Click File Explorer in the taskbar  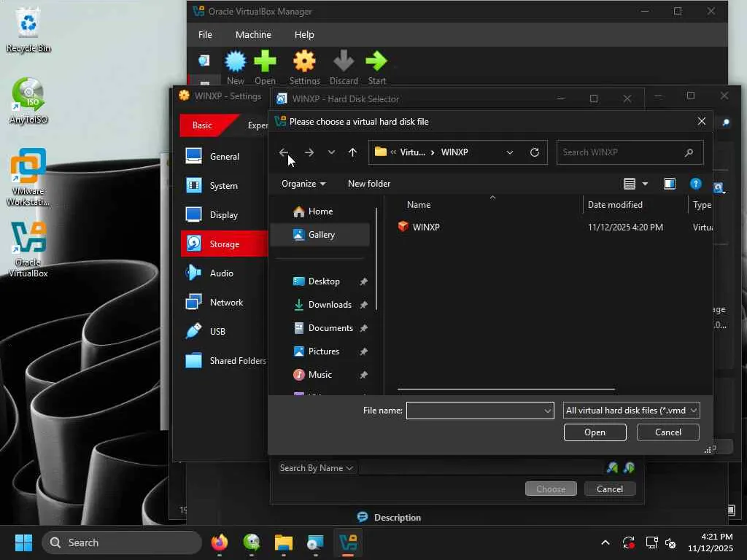tap(284, 542)
